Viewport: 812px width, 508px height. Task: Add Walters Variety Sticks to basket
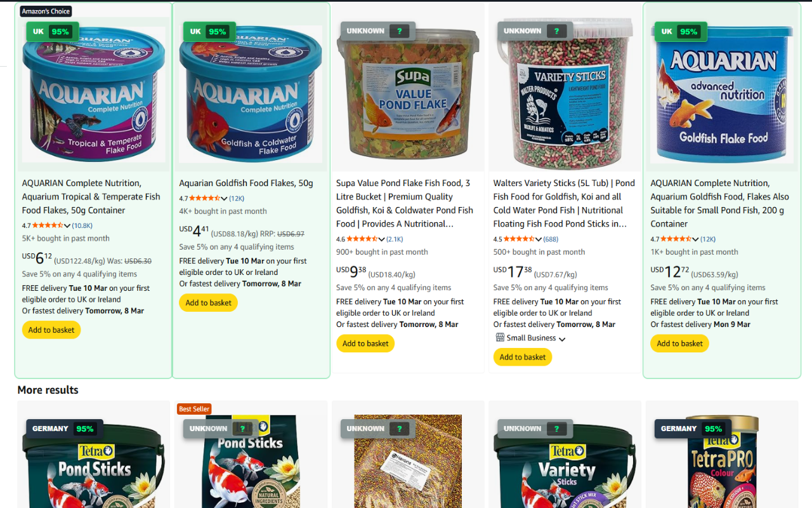pyautogui.click(x=523, y=357)
